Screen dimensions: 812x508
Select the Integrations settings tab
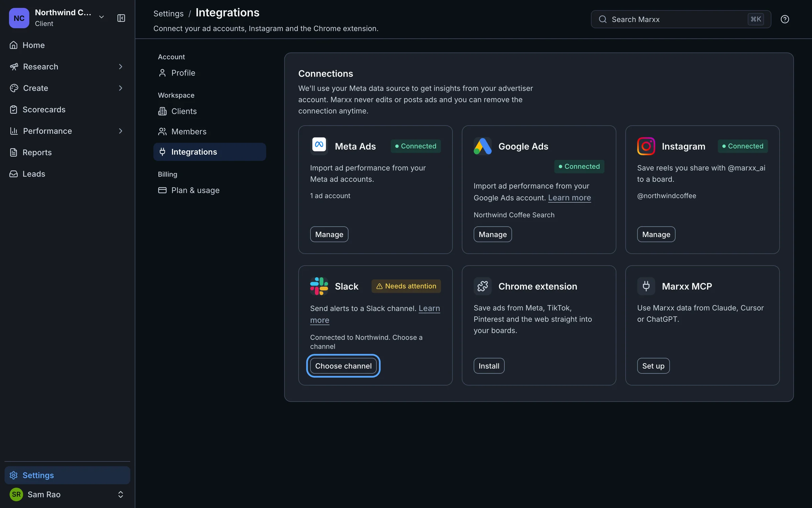coord(209,152)
